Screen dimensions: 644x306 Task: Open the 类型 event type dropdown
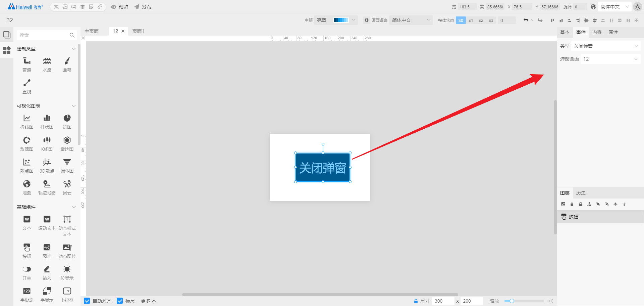606,46
